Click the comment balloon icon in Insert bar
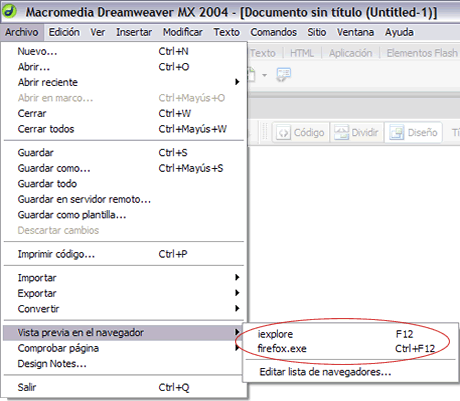 pyautogui.click(x=284, y=75)
